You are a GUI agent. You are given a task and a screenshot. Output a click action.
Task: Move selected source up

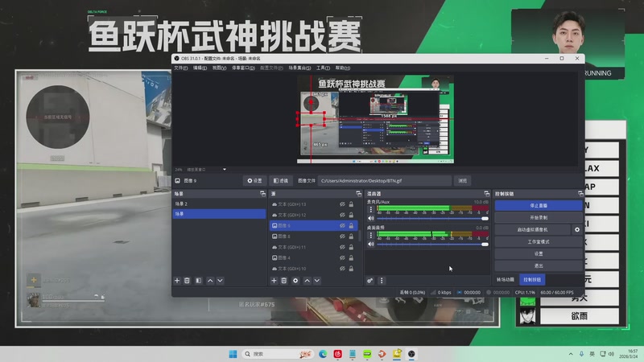click(x=307, y=281)
